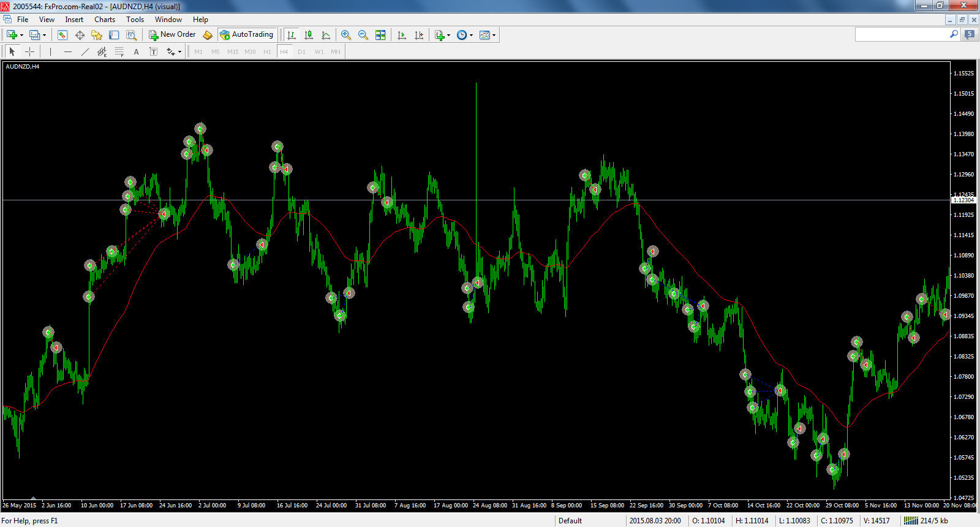Viewport: 980px width, 527px height.
Task: Open the Strategy Tester magnifier icon
Action: tap(131, 35)
